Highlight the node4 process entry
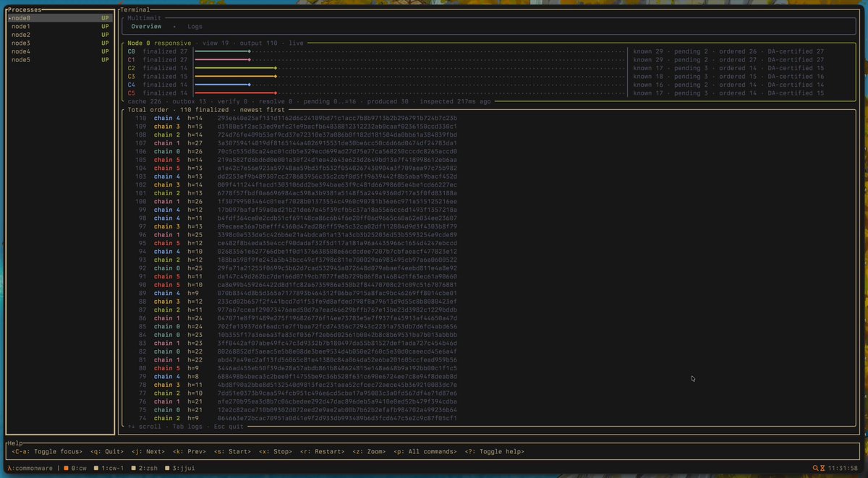The image size is (868, 478). pyautogui.click(x=59, y=51)
